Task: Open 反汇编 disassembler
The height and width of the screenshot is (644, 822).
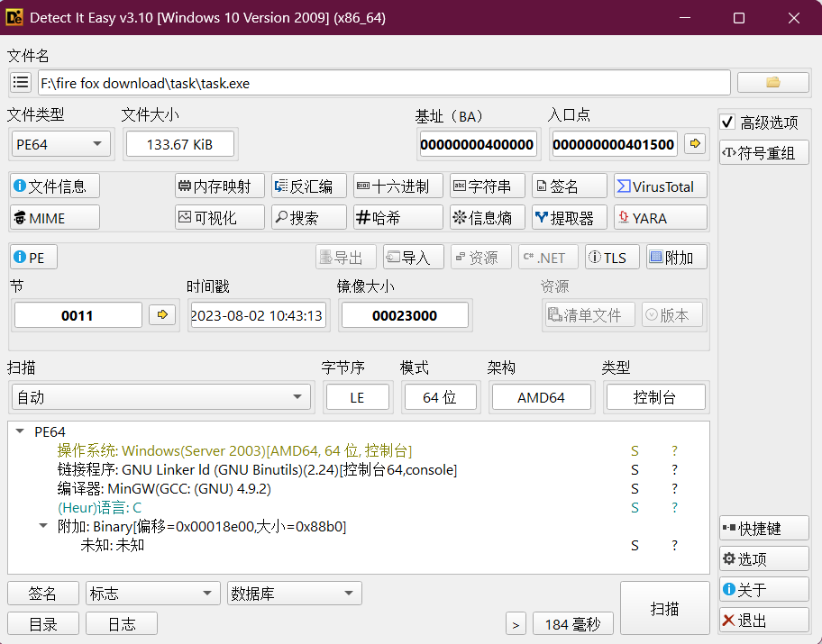Action: pyautogui.click(x=309, y=186)
